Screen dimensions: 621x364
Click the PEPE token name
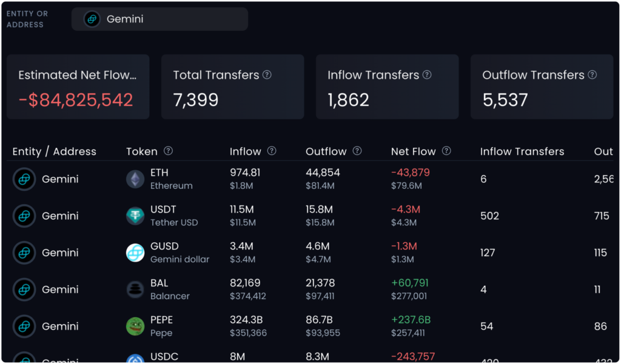tap(161, 320)
